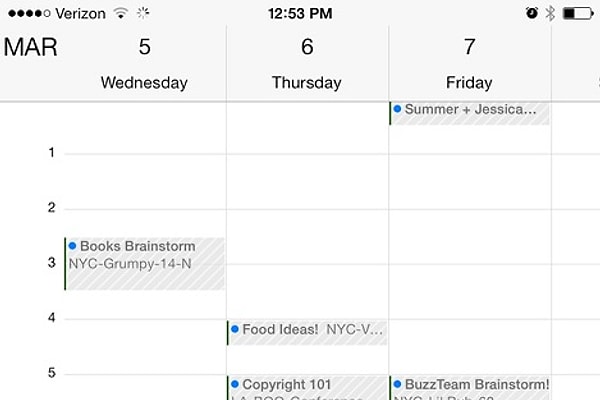Tap the 1 o'clock hour label

pyautogui.click(x=52, y=153)
